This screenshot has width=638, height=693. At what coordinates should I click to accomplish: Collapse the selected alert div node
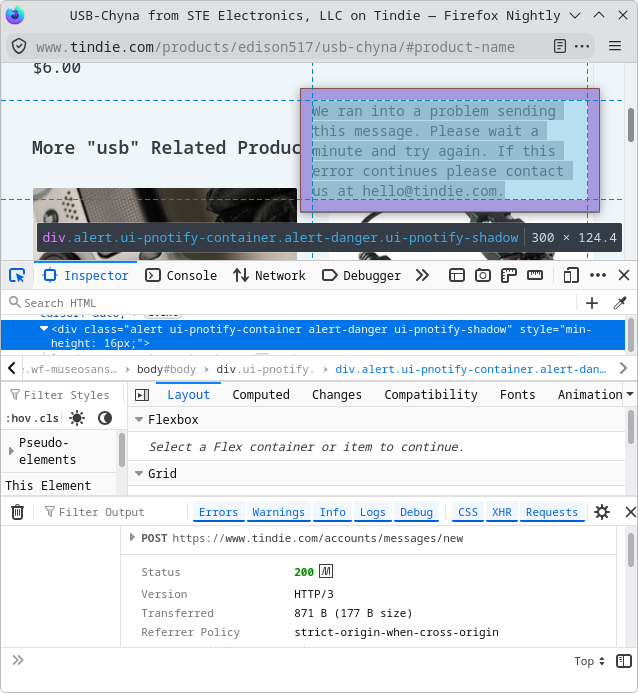coord(44,329)
